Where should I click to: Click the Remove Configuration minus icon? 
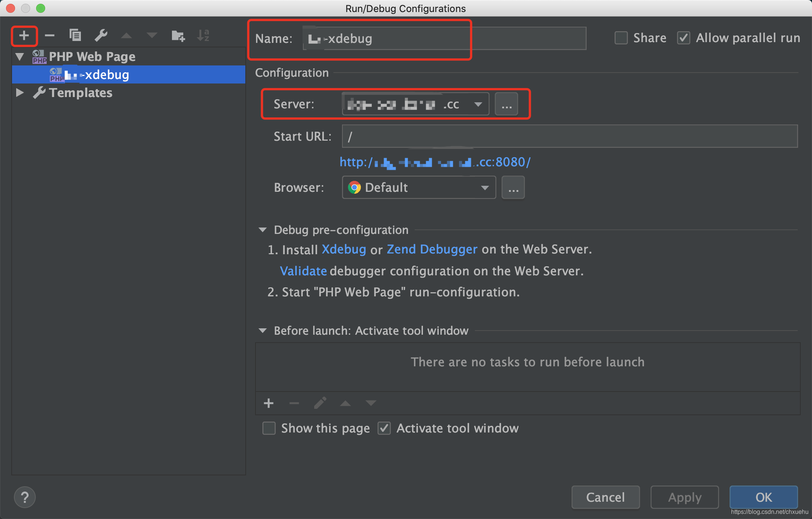pyautogui.click(x=50, y=36)
